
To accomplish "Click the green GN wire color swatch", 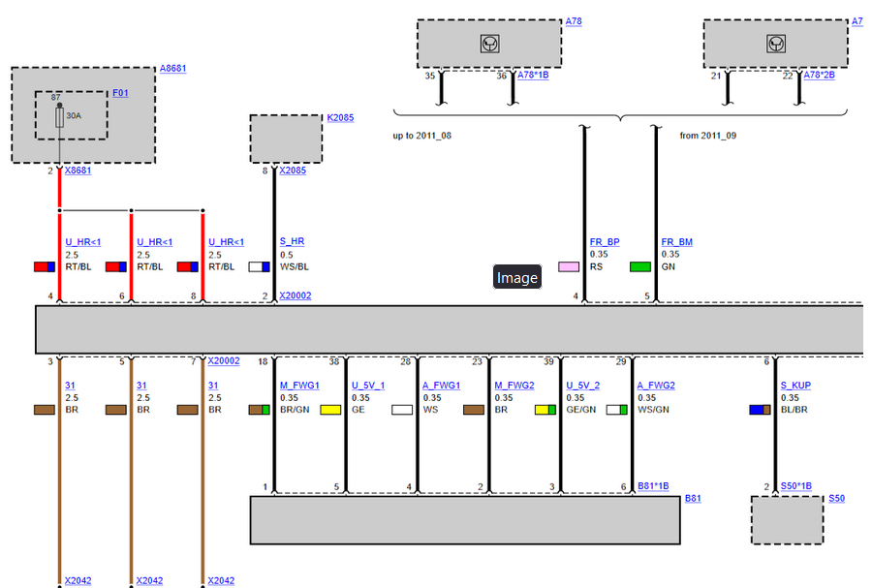I will (x=640, y=266).
